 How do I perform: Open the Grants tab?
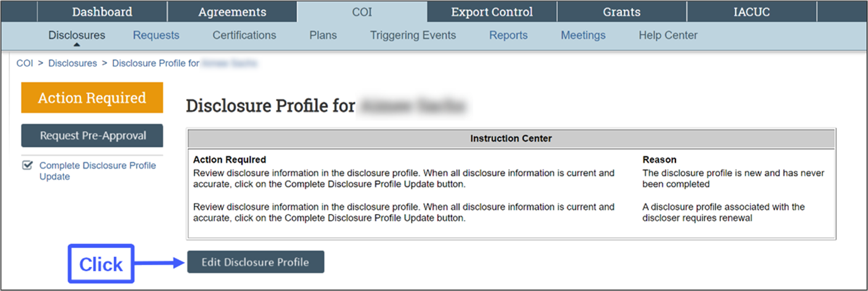tap(621, 12)
